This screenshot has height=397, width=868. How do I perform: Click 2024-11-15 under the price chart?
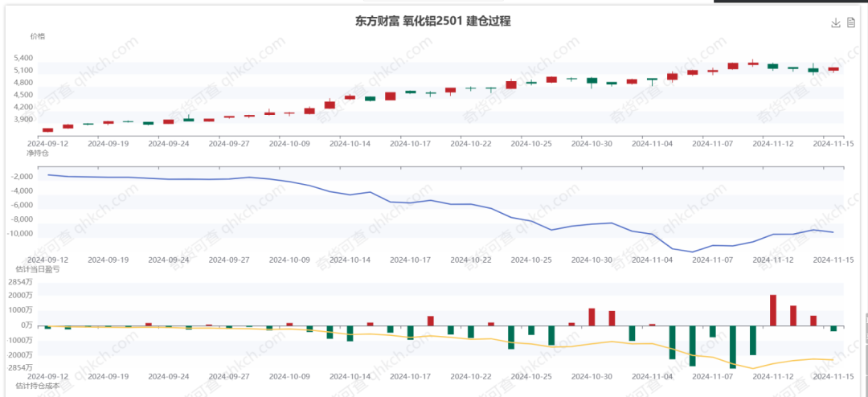click(833, 143)
